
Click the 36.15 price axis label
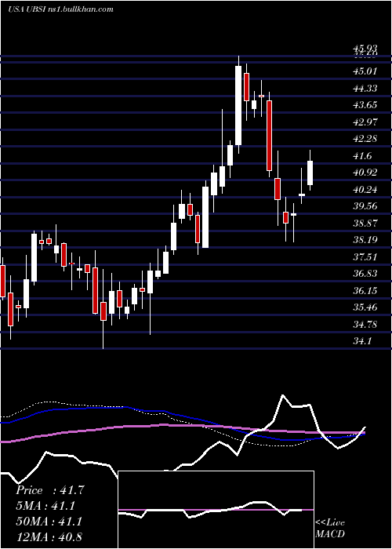click(x=365, y=291)
